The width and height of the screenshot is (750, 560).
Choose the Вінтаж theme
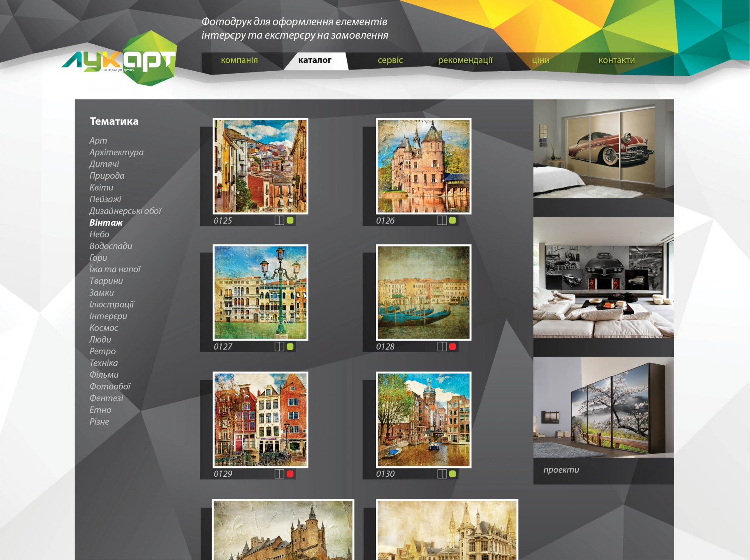(106, 223)
